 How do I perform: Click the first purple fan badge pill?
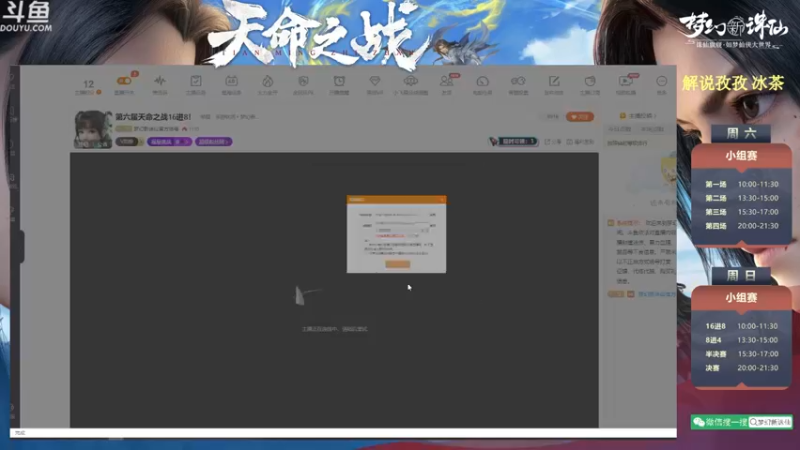pos(169,142)
